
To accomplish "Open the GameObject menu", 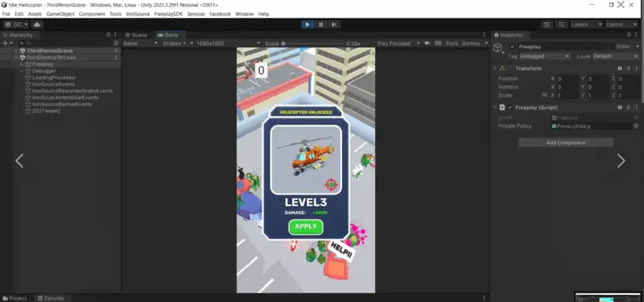I will tap(60, 14).
